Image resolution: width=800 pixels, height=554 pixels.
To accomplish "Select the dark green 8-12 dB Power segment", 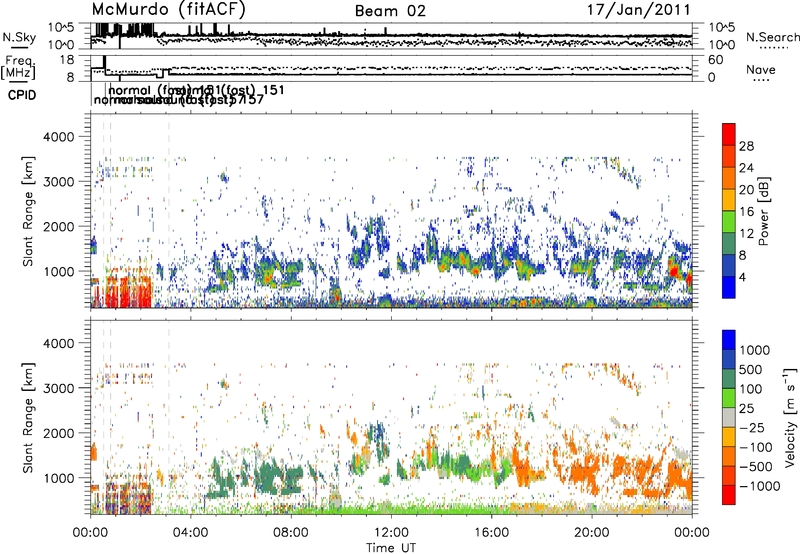I will [729, 244].
